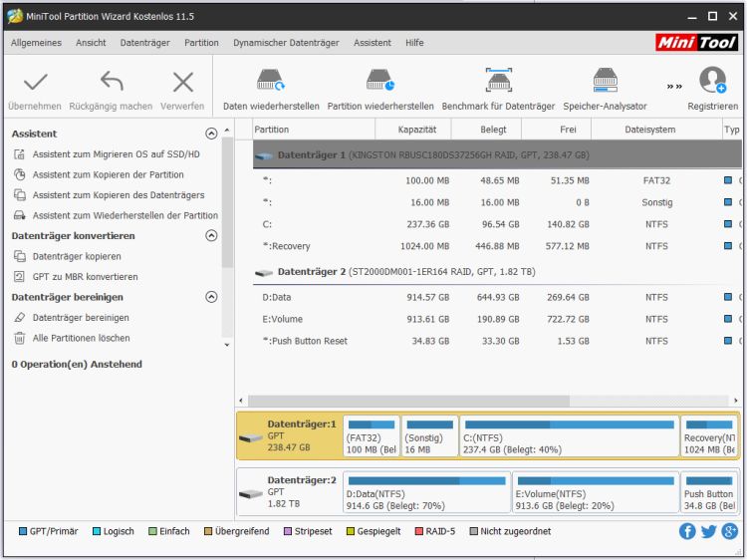Open the Partition menu

(201, 43)
